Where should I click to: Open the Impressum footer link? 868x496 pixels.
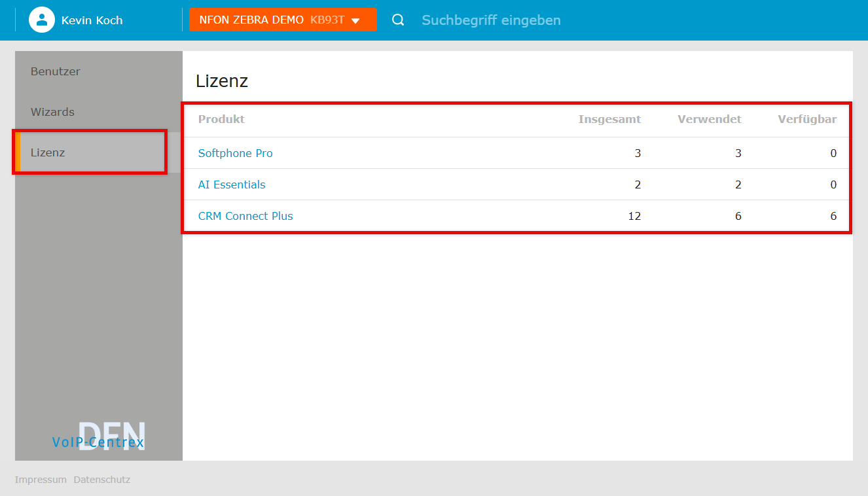tap(41, 480)
